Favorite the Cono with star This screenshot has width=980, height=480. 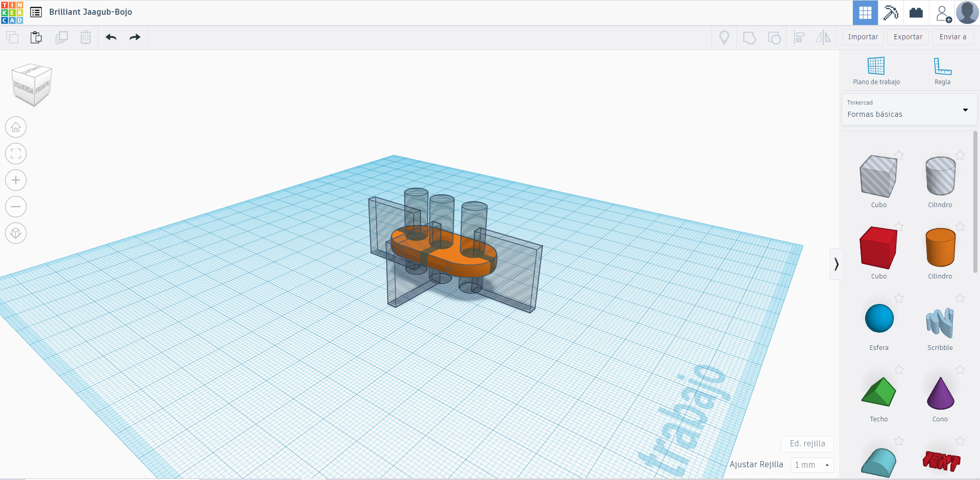[x=960, y=369]
